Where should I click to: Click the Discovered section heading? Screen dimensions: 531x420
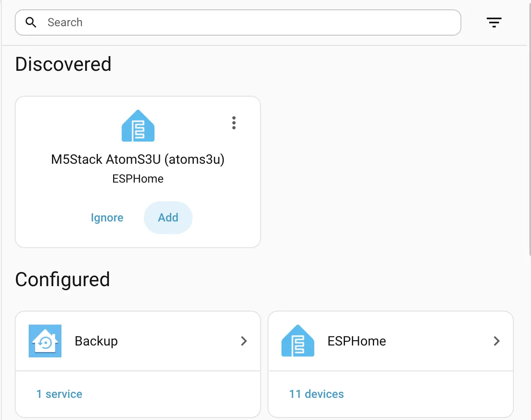click(x=63, y=64)
